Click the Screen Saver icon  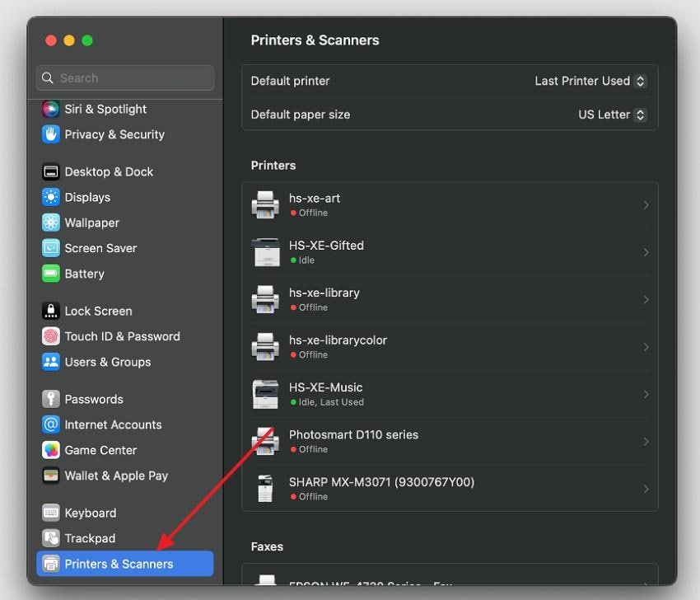pyautogui.click(x=50, y=248)
